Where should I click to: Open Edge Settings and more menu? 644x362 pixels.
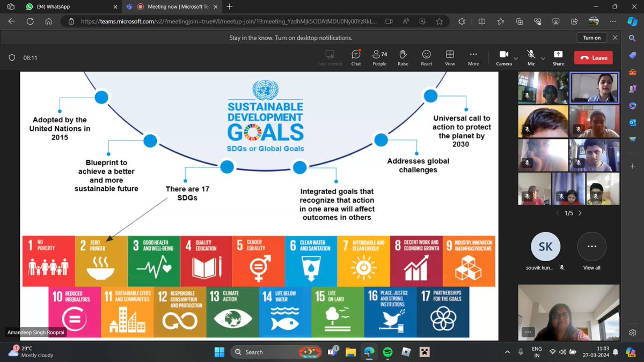click(x=613, y=21)
